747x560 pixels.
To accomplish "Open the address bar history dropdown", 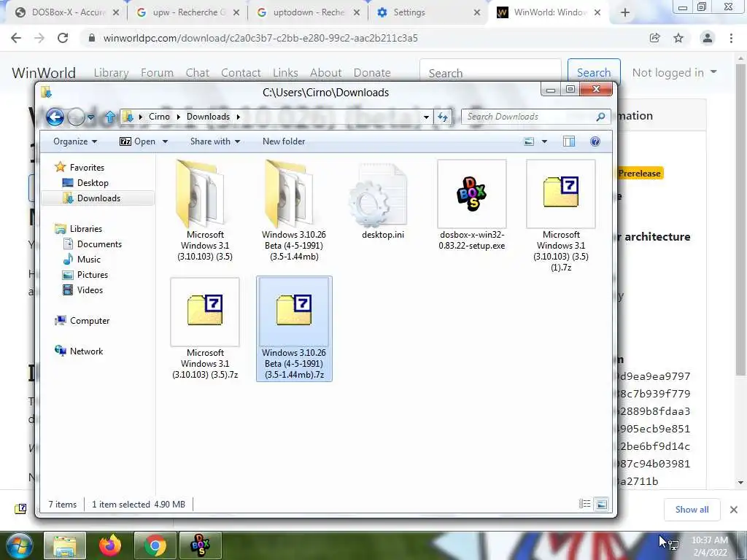I will click(x=426, y=117).
